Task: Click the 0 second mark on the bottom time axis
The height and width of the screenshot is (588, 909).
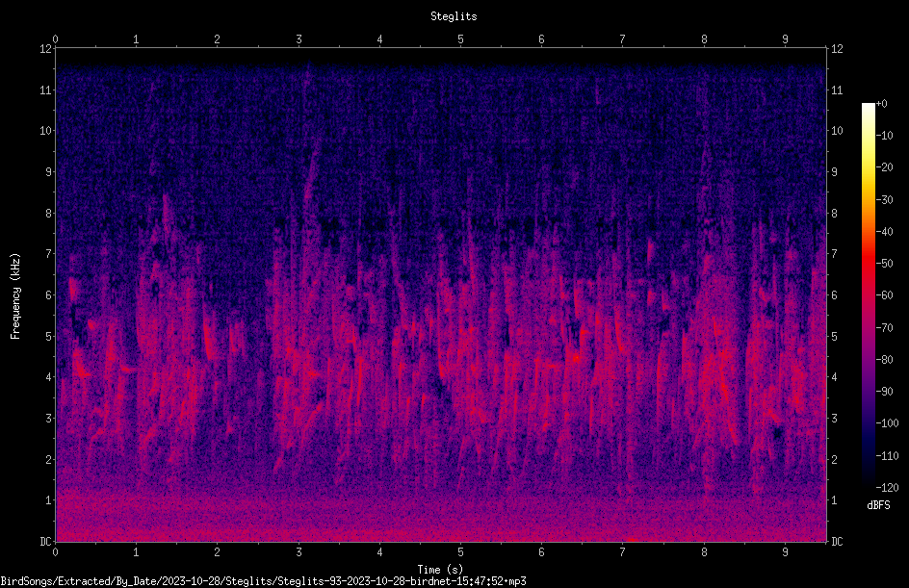Action: coord(55,552)
